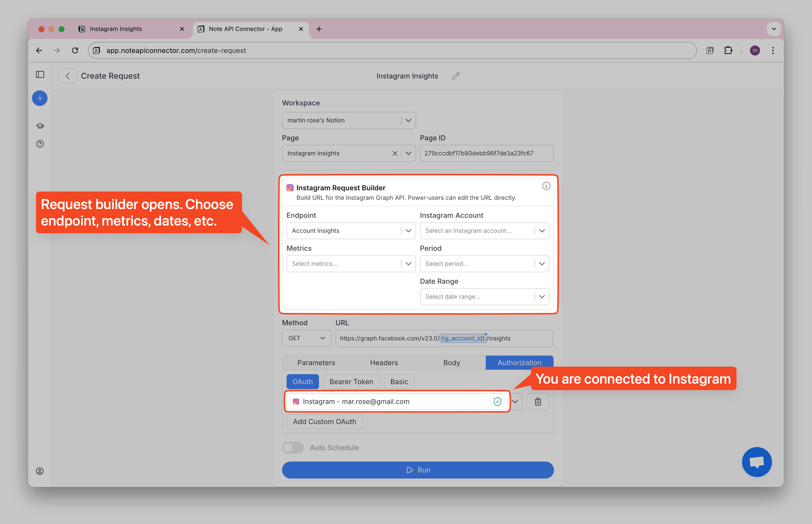Image resolution: width=812 pixels, height=524 pixels.
Task: Expand the tab search dropdown arrow
Action: [x=774, y=29]
